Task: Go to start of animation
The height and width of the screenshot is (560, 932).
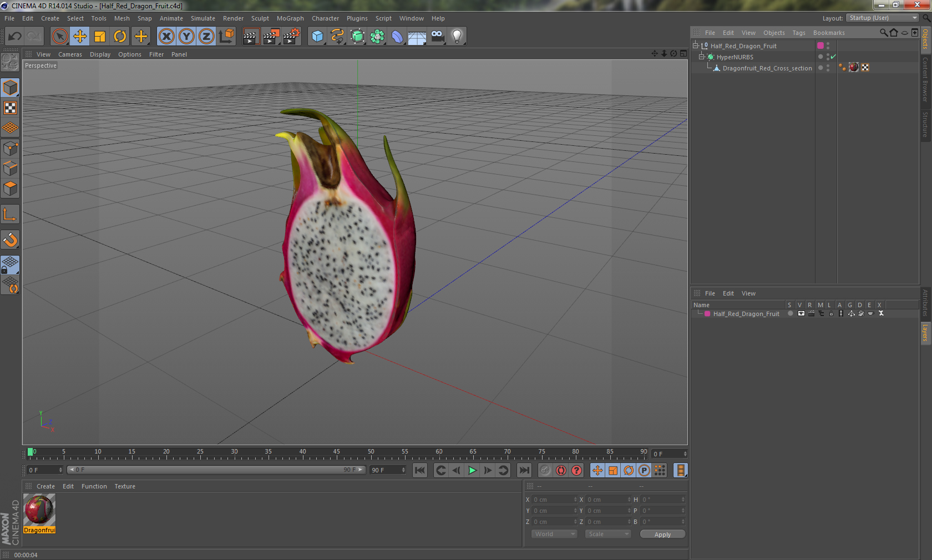Action: (420, 470)
